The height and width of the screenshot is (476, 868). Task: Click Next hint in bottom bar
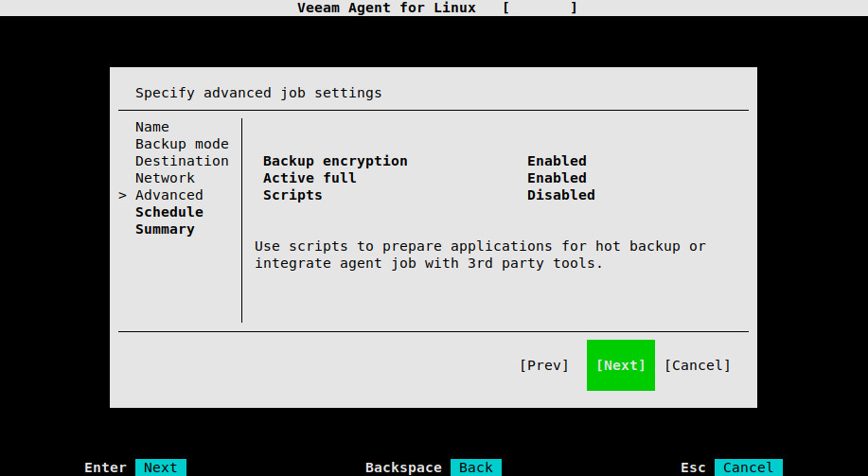point(161,467)
